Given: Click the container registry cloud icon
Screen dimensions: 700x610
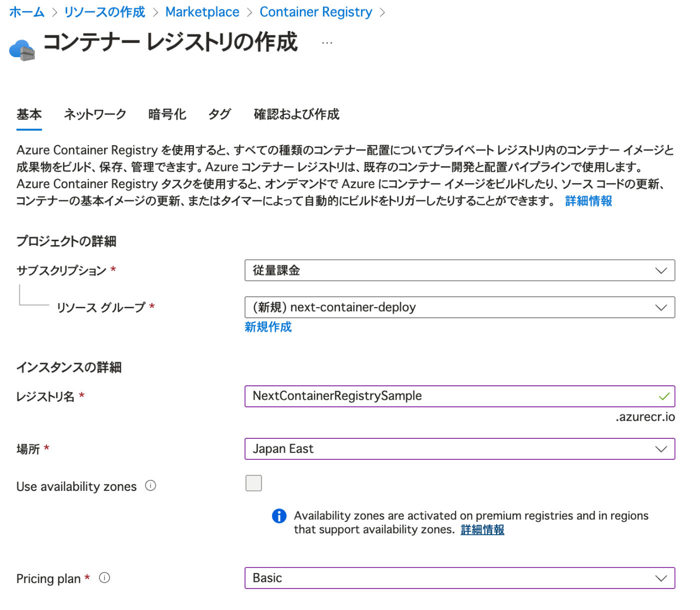Looking at the screenshot, I should point(22,50).
